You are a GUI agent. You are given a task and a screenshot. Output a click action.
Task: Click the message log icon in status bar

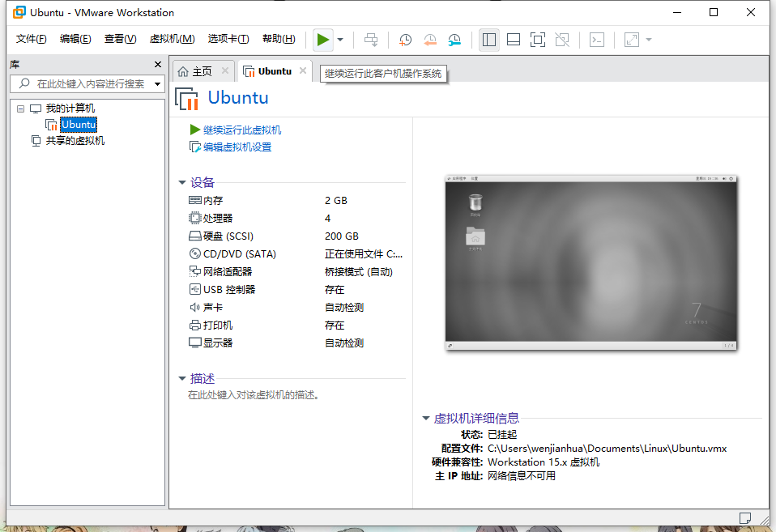coord(745,518)
